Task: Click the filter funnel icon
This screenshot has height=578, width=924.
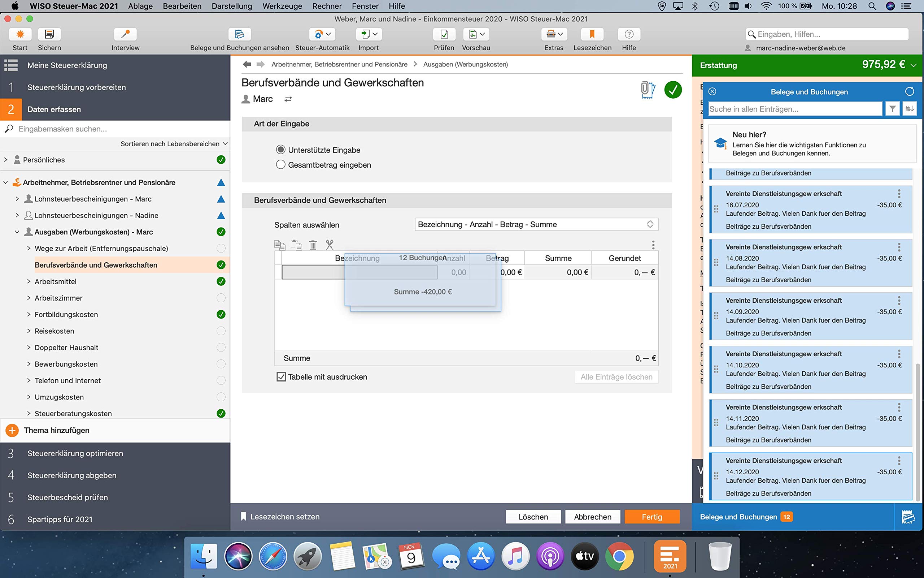Action: click(x=892, y=109)
